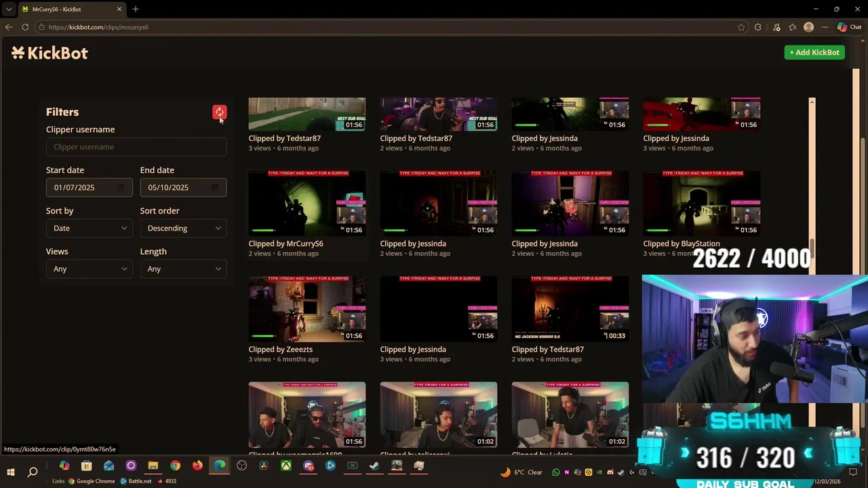868x488 pixels.
Task: Click the red reset filters icon
Action: click(x=219, y=112)
